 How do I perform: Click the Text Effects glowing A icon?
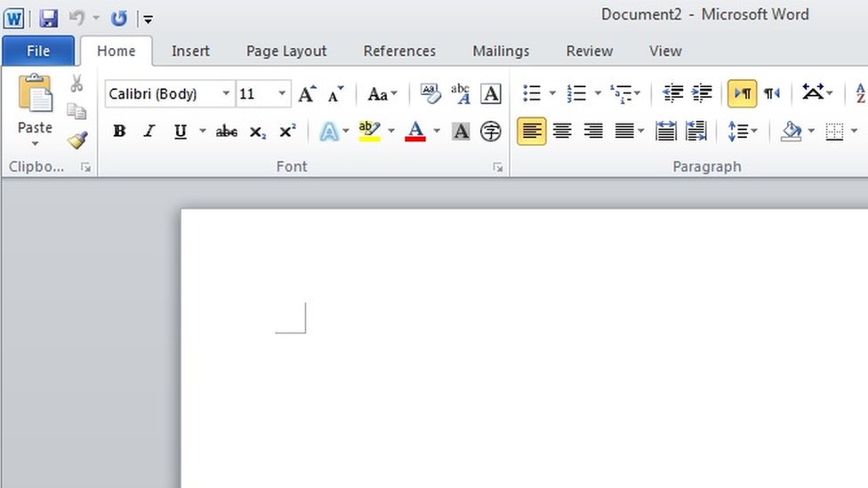pyautogui.click(x=329, y=132)
